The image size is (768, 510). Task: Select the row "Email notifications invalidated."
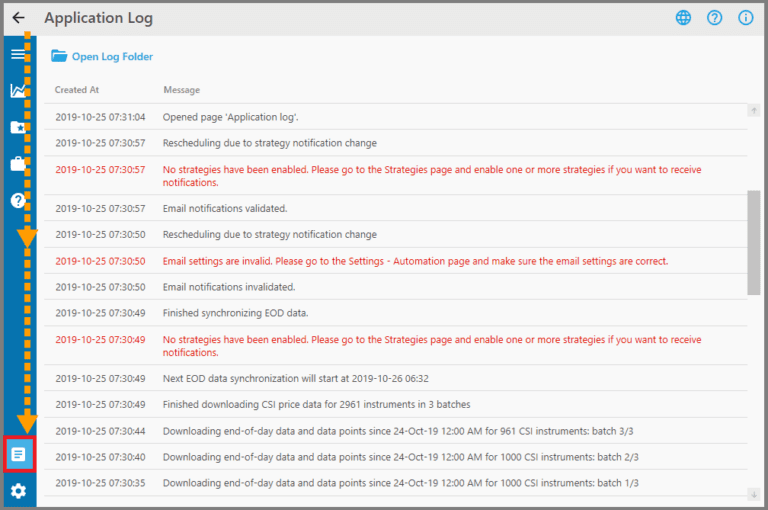click(396, 287)
